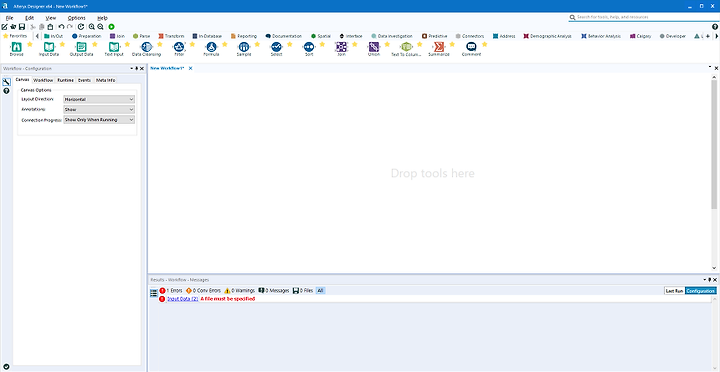Open Results panel options dropdown arrow
This screenshot has height=372, width=720.
(705, 280)
